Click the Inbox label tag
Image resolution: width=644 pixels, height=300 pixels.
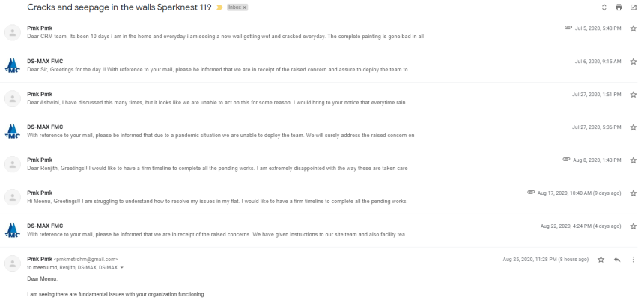[x=234, y=7]
